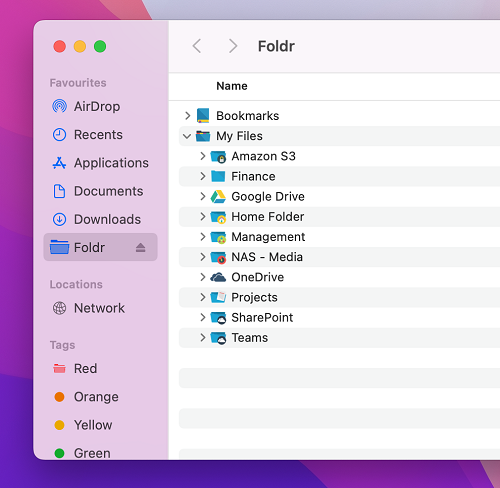500x488 pixels.
Task: Select the Orange tag dot
Action: (x=59, y=397)
